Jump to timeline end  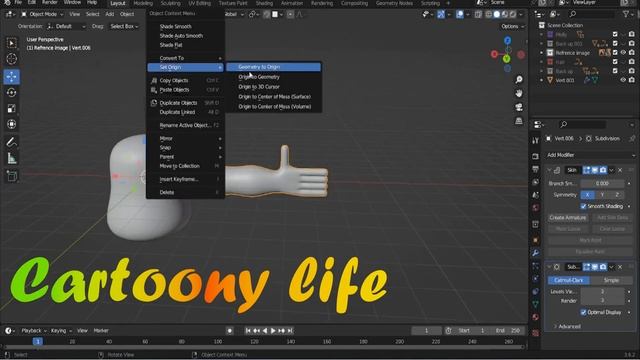[x=290, y=331]
